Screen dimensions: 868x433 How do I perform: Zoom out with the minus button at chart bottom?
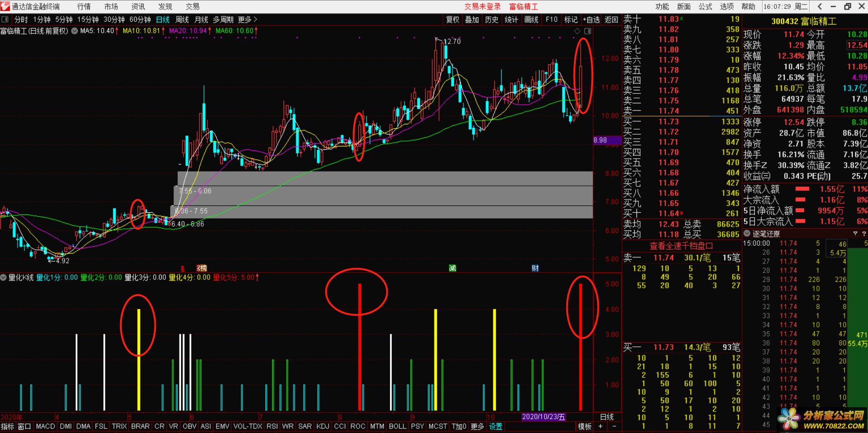coord(614,426)
